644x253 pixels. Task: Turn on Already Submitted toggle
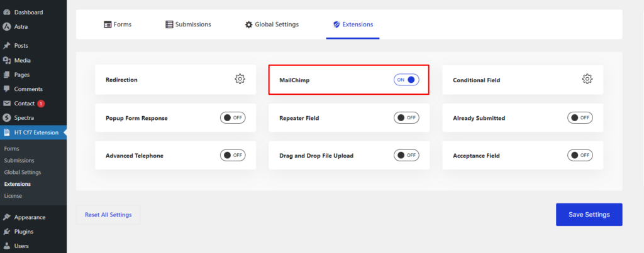(580, 117)
